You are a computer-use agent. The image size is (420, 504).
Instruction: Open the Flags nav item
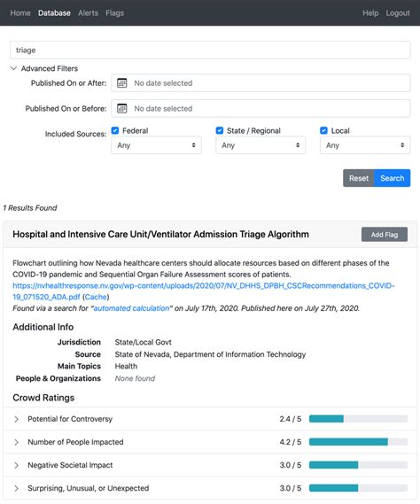tap(115, 13)
